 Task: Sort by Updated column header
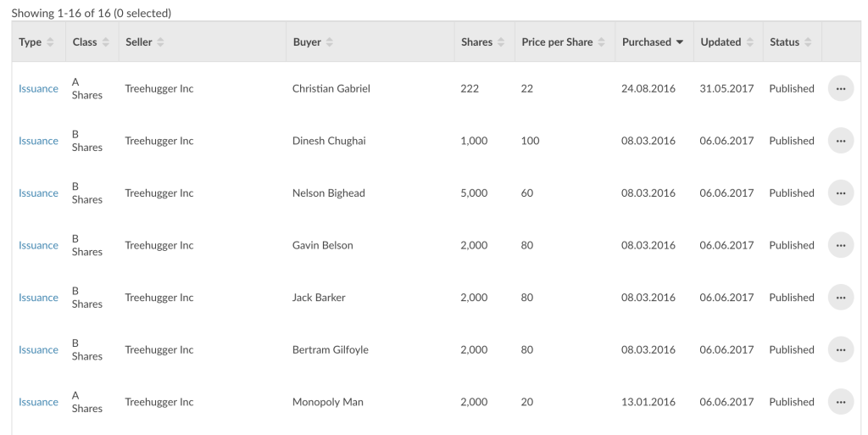726,42
